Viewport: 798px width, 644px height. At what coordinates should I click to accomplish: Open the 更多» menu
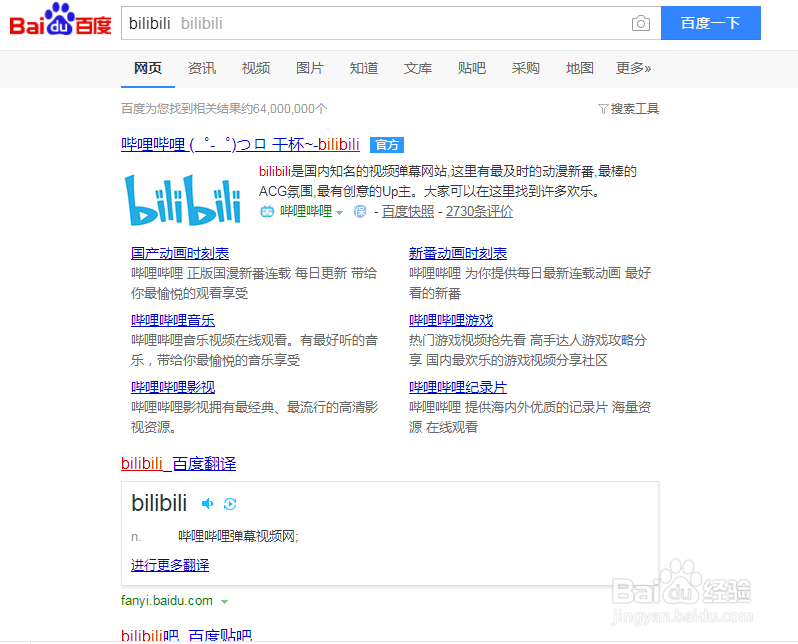[633, 68]
